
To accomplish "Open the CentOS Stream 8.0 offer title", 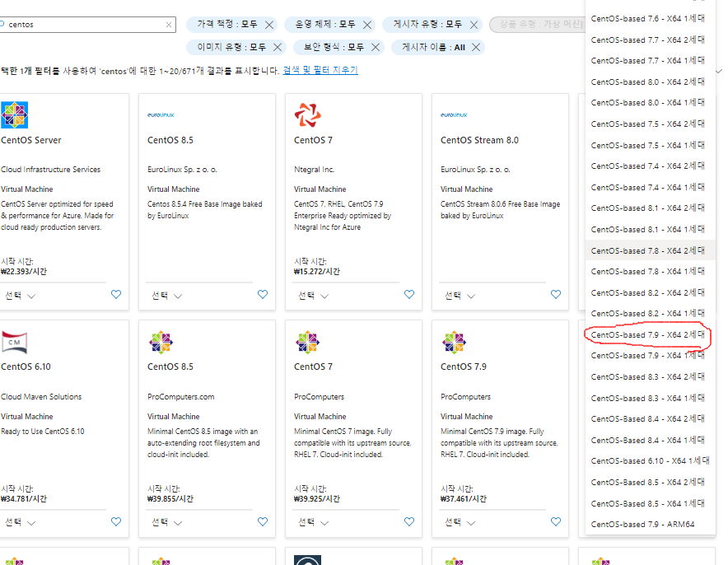I will tap(479, 140).
